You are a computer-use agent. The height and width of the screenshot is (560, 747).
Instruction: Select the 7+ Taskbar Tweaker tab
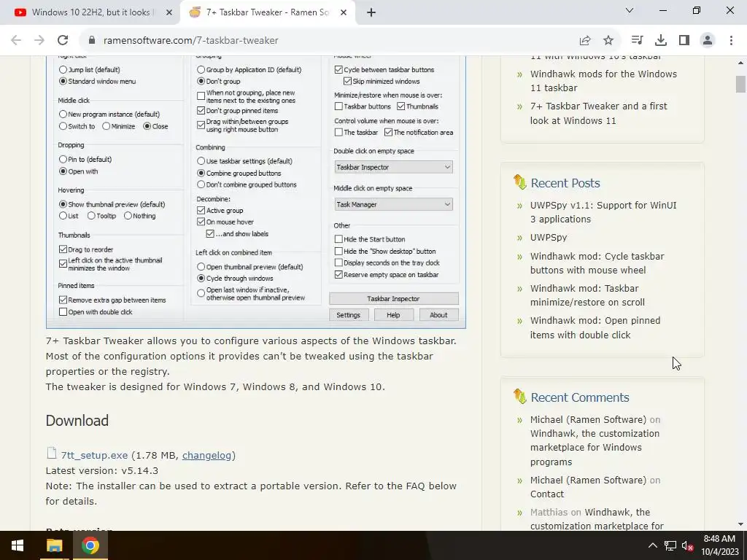[x=268, y=12]
